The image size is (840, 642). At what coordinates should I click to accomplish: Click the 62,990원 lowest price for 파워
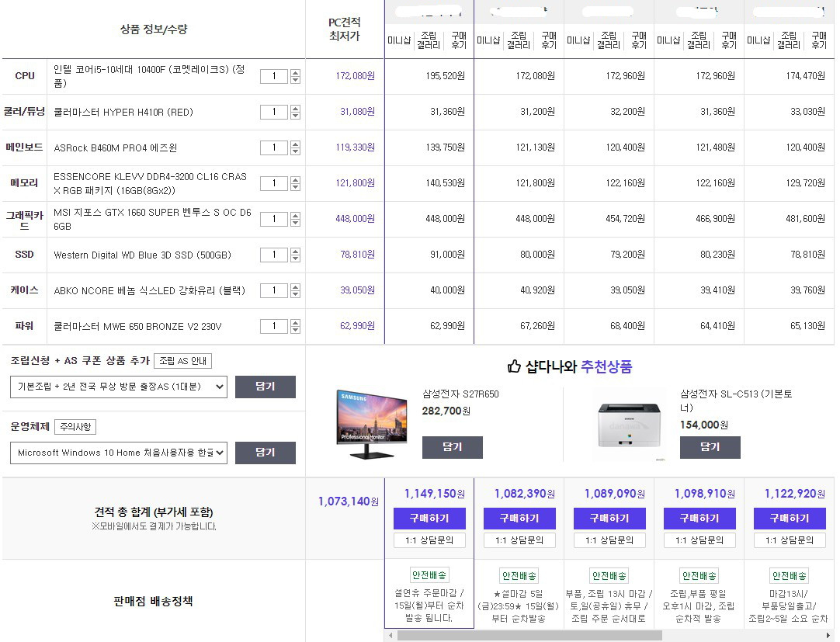pyautogui.click(x=357, y=326)
